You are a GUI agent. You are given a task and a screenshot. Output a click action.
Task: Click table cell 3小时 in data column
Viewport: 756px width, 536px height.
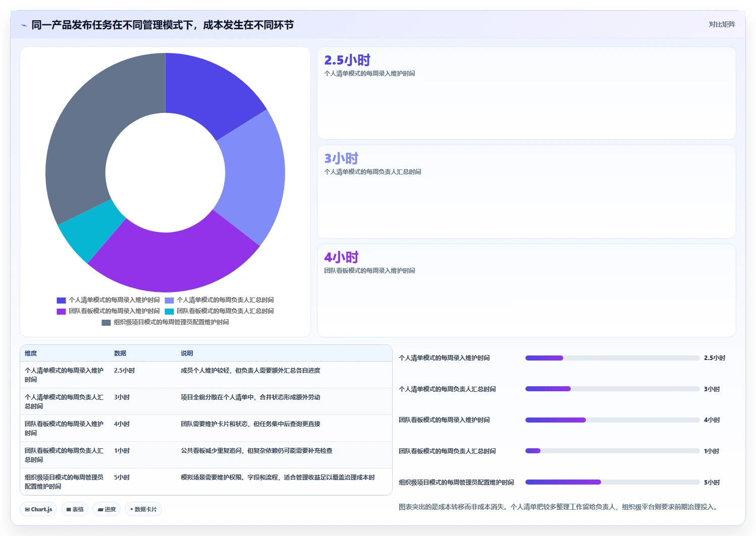(x=122, y=397)
